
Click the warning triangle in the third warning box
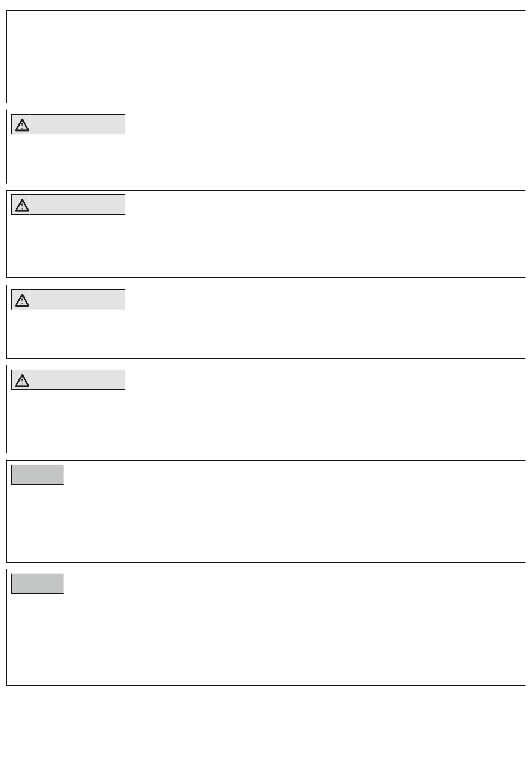pos(22,300)
